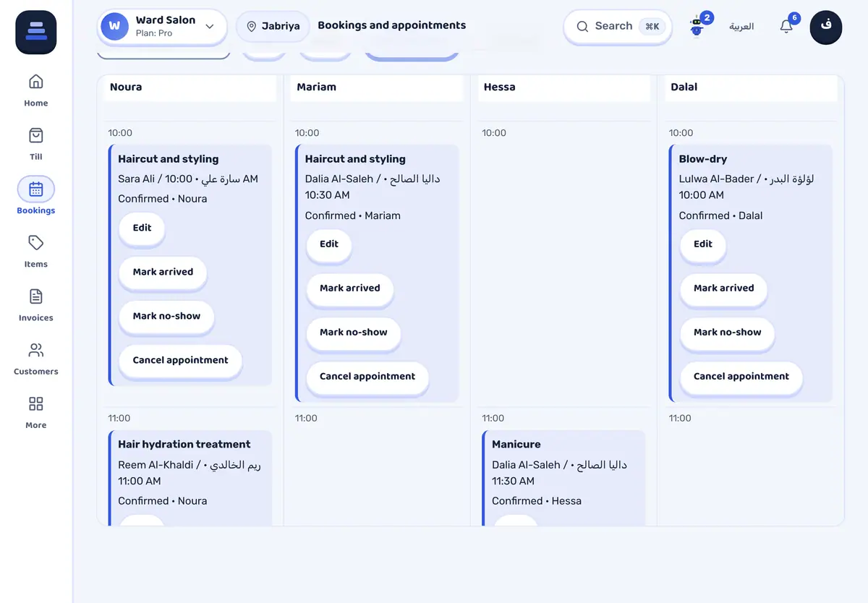Mark Sara Ali as no-show
Screen dimensions: 868x603
coord(166,317)
